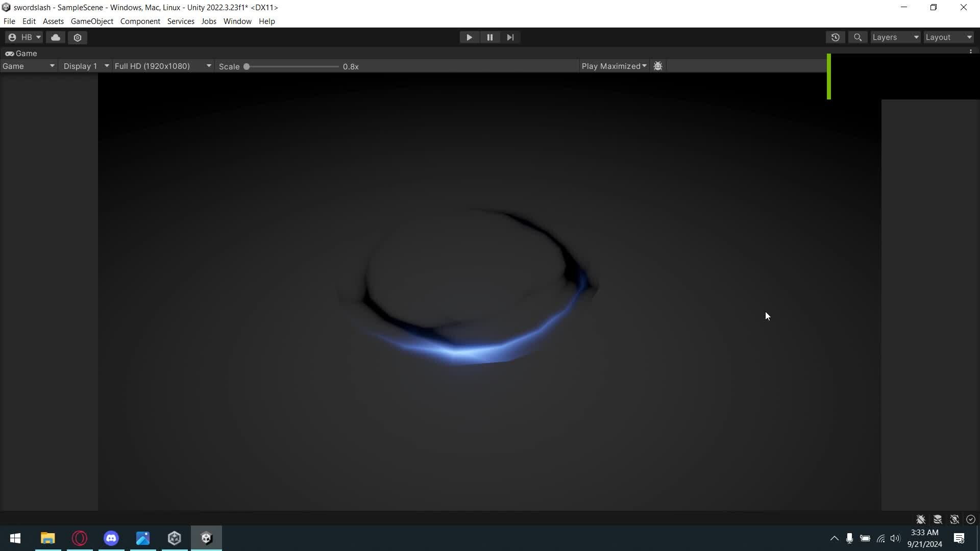Open the Full HD (1920x1080) resolution dropdown
The width and height of the screenshot is (980, 551).
point(162,66)
